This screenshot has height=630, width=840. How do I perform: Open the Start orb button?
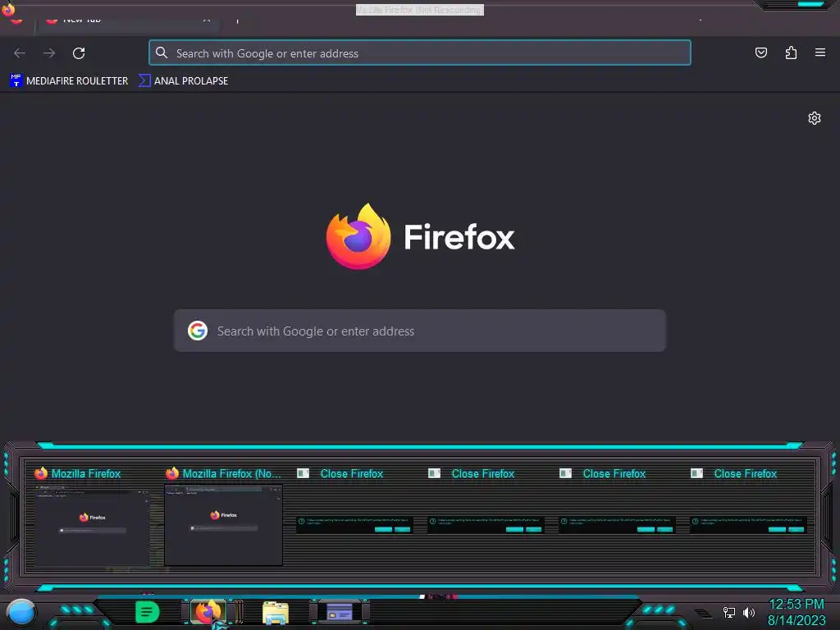[21, 612]
